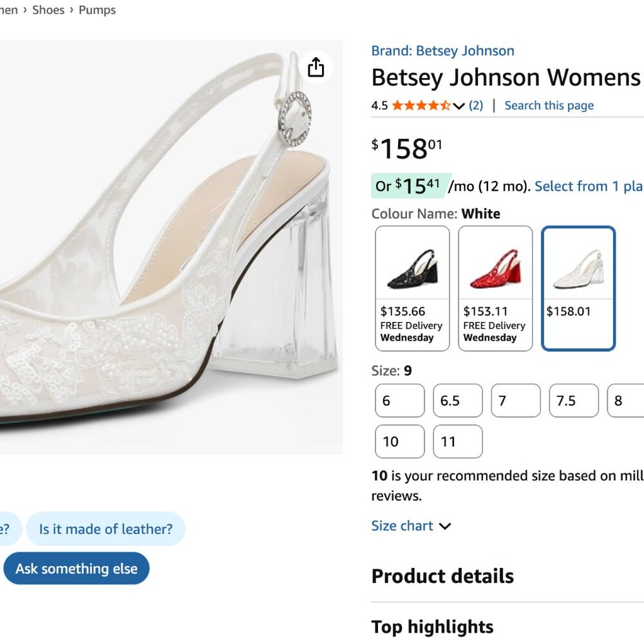Image resolution: width=644 pixels, height=644 pixels.
Task: Click Search this page link
Action: coord(549,106)
